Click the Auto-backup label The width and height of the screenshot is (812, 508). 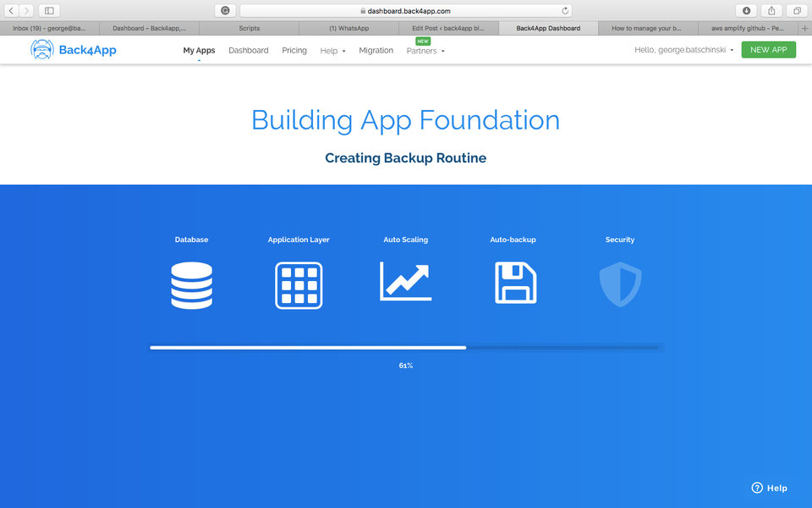pyautogui.click(x=513, y=240)
